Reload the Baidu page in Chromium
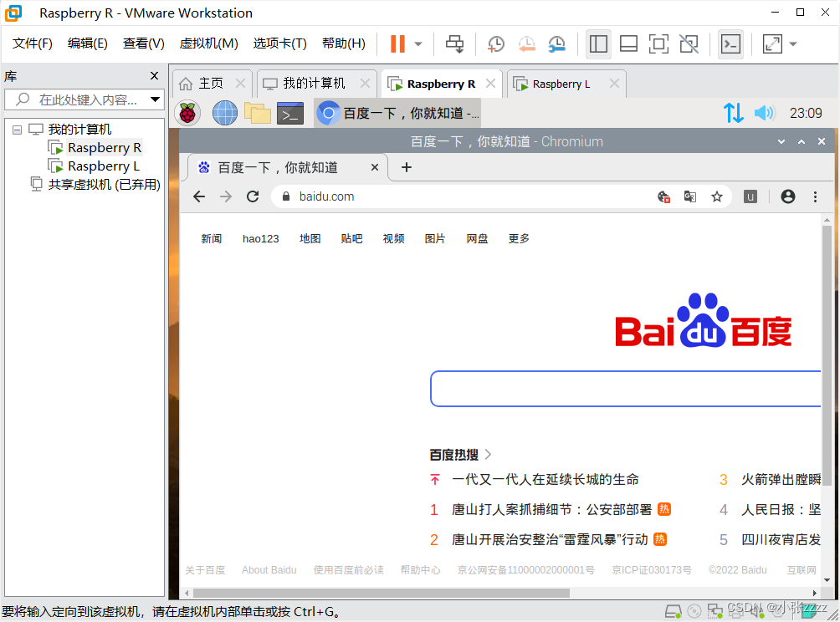Screen dimensions: 840x622 253,196
